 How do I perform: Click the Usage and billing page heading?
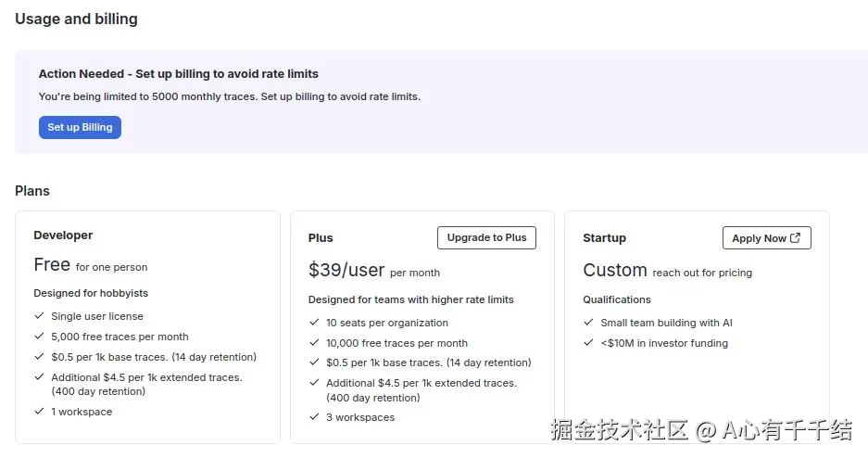point(76,19)
